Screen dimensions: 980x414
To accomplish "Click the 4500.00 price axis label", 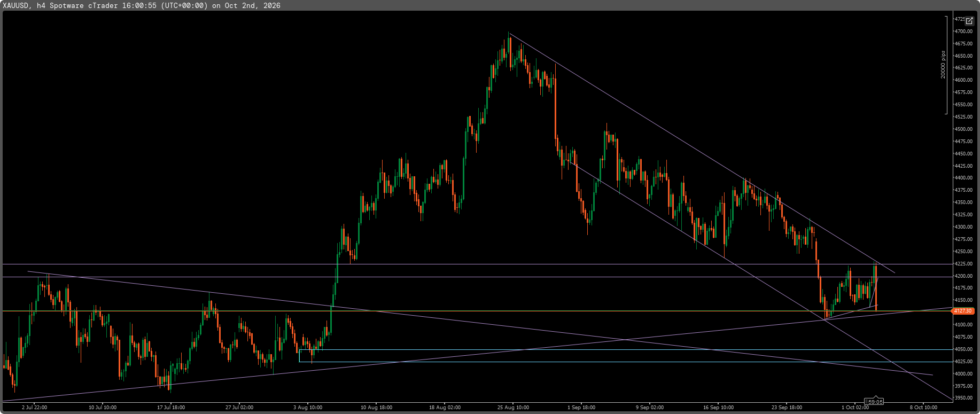I will [963, 129].
